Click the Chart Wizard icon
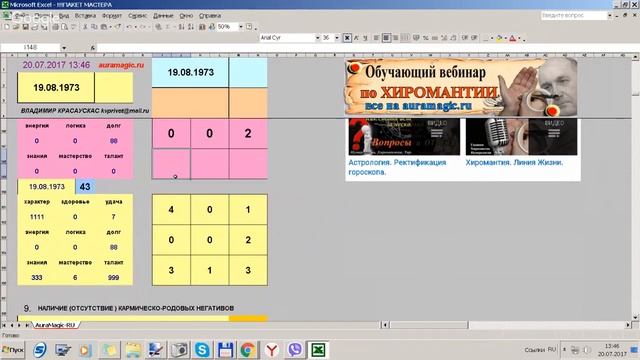Image resolution: width=640 pixels, height=360 pixels. click(202, 27)
